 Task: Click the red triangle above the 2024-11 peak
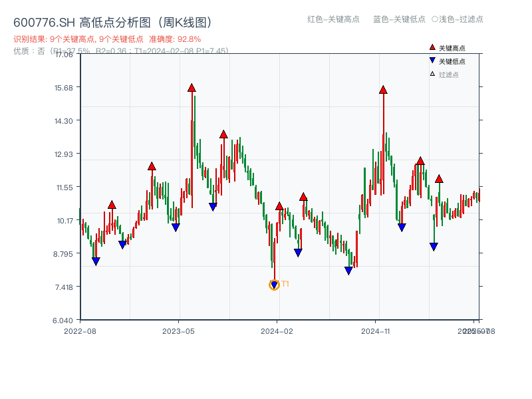pyautogui.click(x=383, y=88)
